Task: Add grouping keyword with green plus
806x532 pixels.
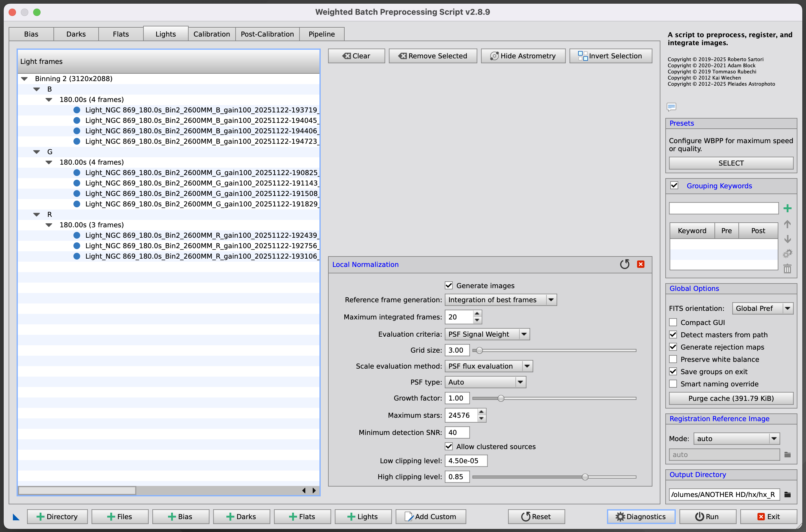Action: (x=787, y=208)
